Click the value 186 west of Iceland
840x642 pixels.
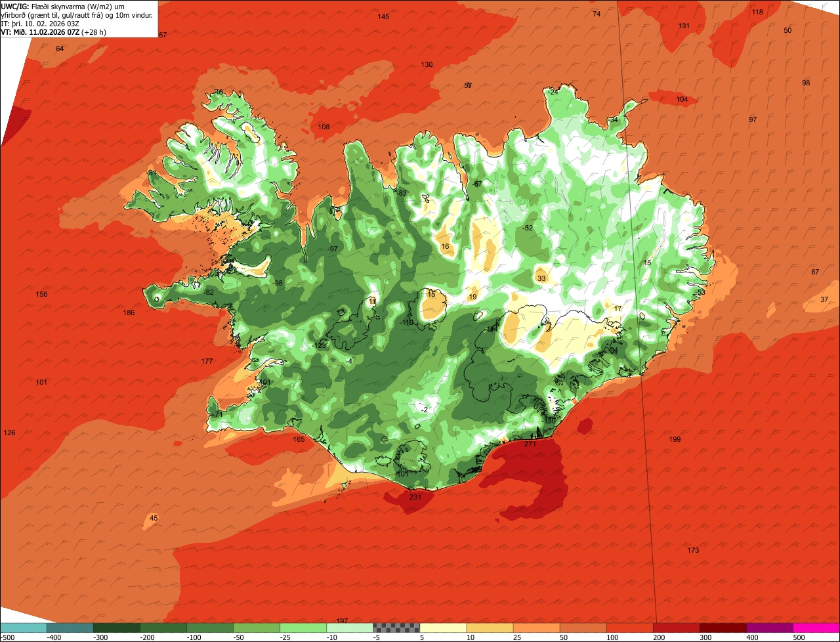click(x=129, y=312)
